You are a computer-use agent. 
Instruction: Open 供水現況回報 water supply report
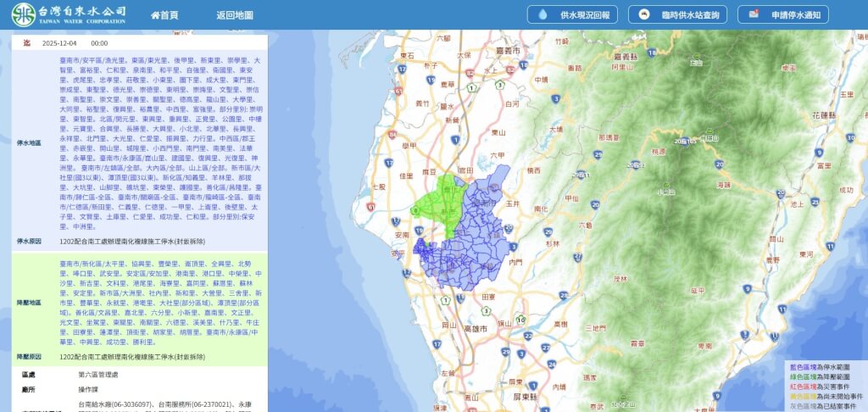[574, 15]
